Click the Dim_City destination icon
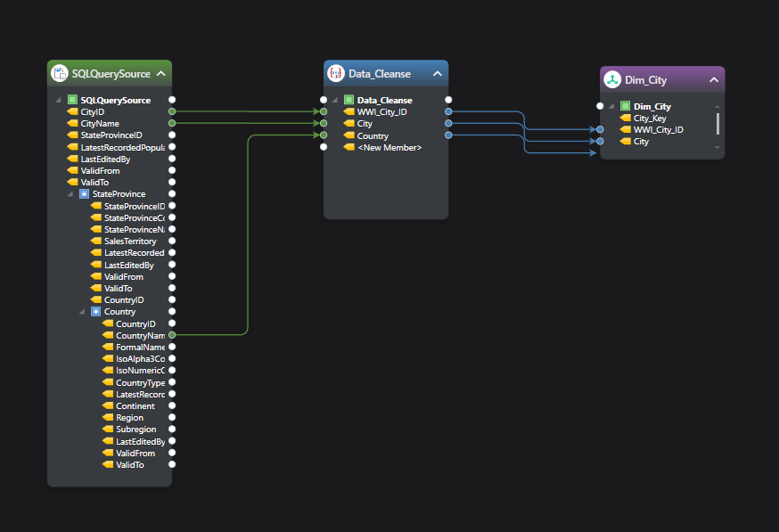 pyautogui.click(x=612, y=79)
